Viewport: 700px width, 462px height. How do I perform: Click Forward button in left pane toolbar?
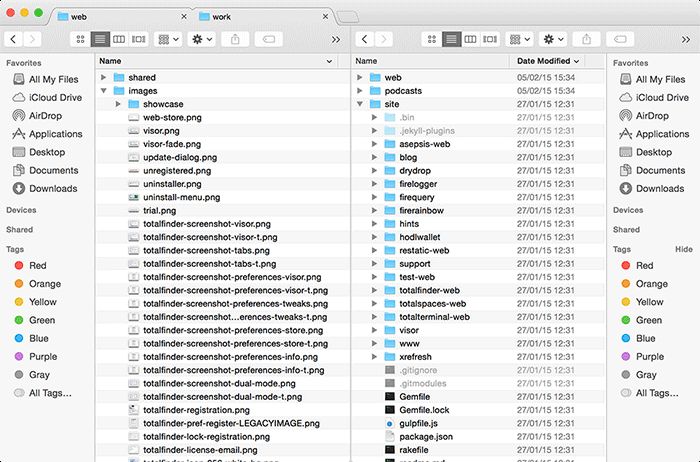click(x=32, y=39)
